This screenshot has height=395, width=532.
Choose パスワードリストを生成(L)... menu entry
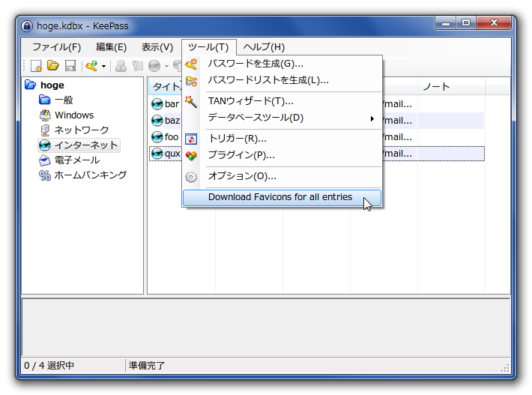pos(282,80)
